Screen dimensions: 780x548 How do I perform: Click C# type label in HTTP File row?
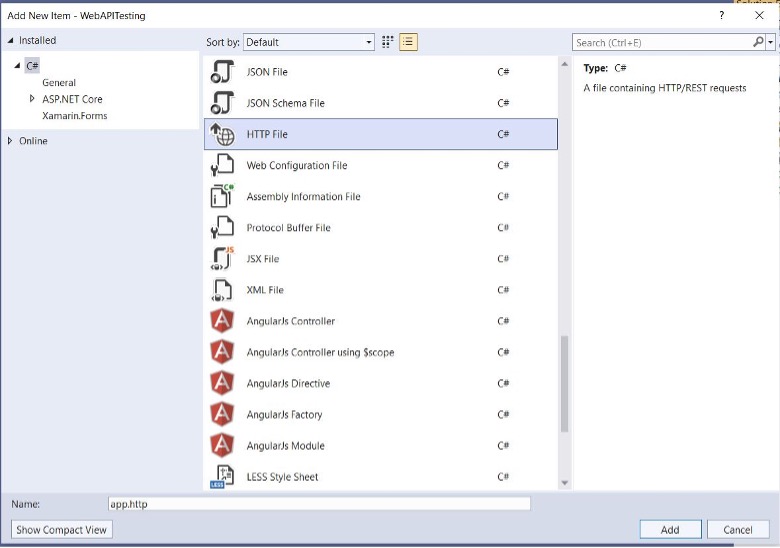tap(503, 134)
